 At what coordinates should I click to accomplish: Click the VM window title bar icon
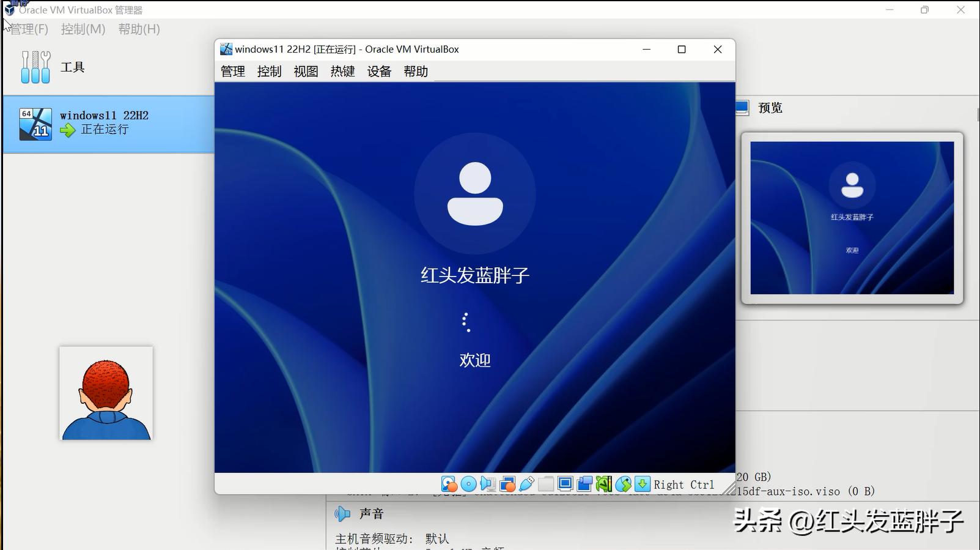click(226, 50)
